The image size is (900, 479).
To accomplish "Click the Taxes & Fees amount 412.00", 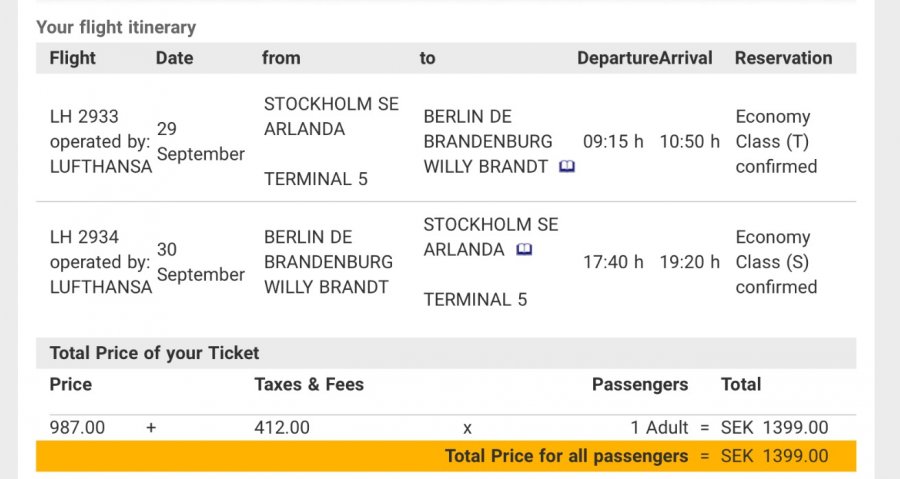I will coord(282,428).
